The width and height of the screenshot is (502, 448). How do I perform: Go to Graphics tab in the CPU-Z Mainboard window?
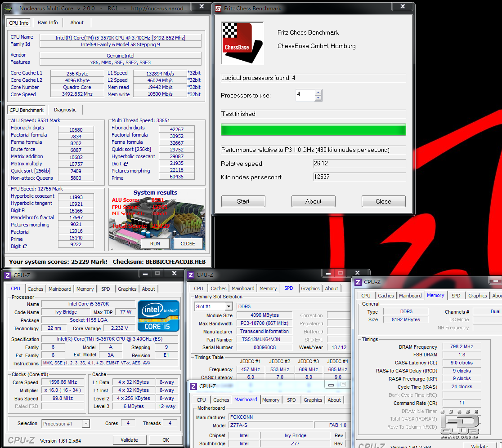[x=313, y=400]
